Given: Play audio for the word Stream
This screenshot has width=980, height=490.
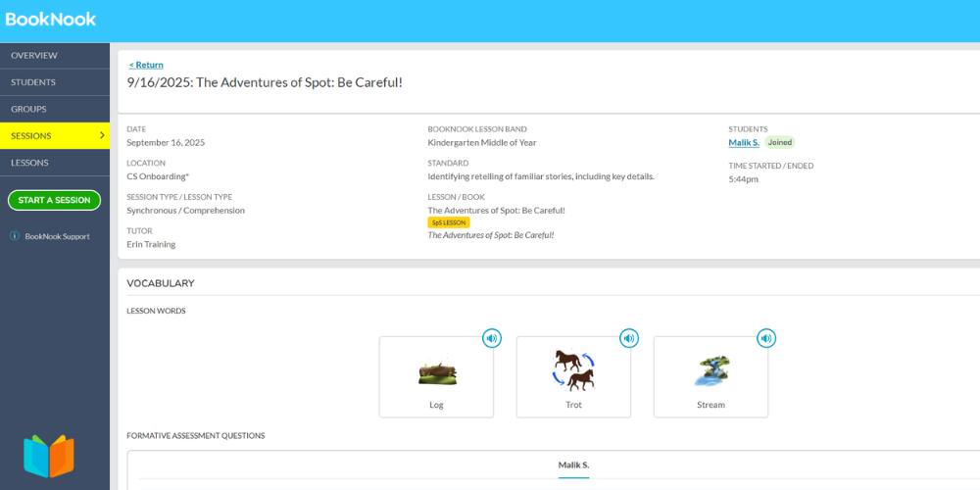Looking at the screenshot, I should click(x=766, y=338).
